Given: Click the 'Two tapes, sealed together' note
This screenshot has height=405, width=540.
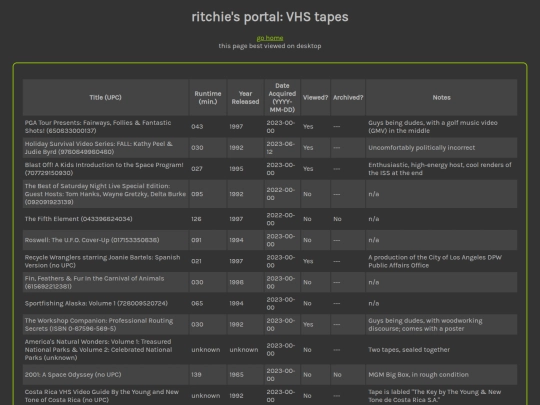Looking at the screenshot, I should click(409, 350).
